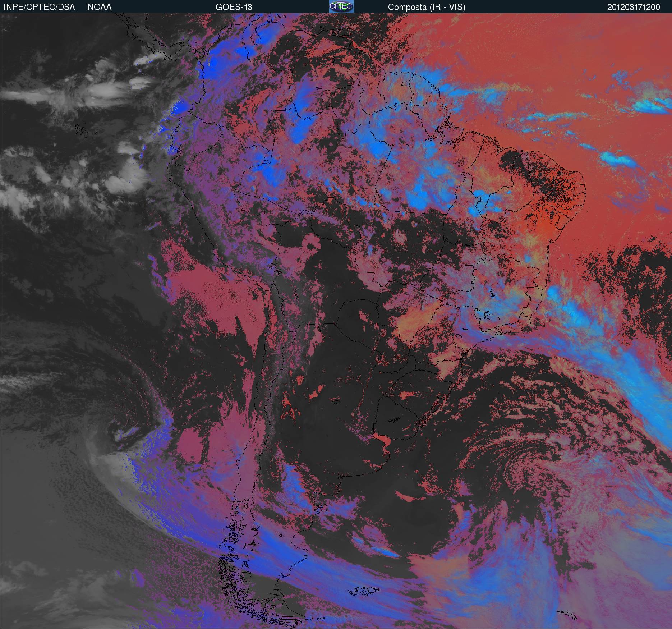Select the 201203171200 timestamp
This screenshot has width=672, height=629.
(634, 7)
